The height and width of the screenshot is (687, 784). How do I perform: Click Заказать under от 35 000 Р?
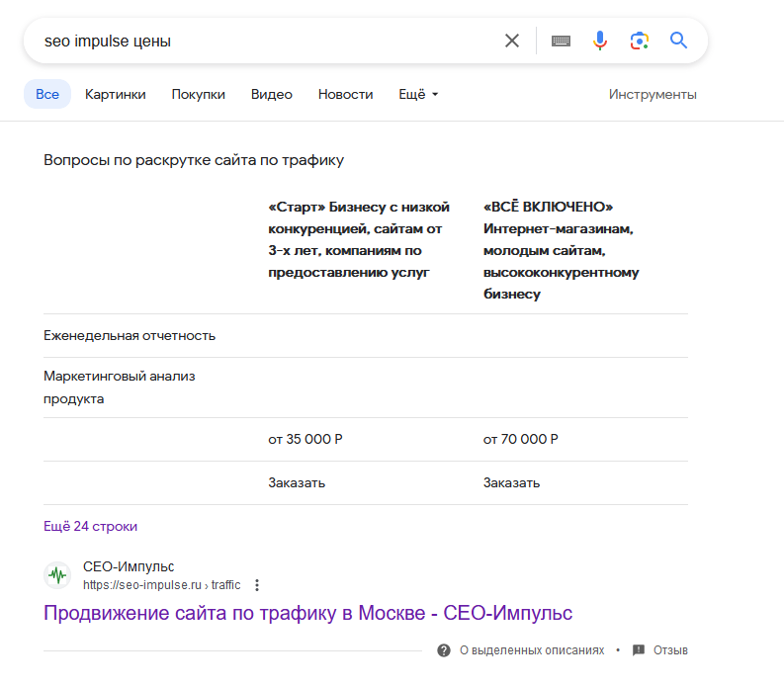297,482
